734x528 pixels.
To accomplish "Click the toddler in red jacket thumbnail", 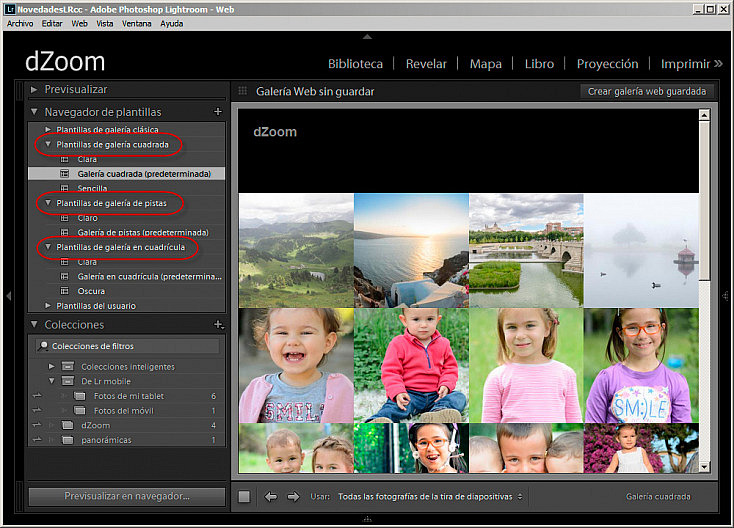I will coord(411,366).
